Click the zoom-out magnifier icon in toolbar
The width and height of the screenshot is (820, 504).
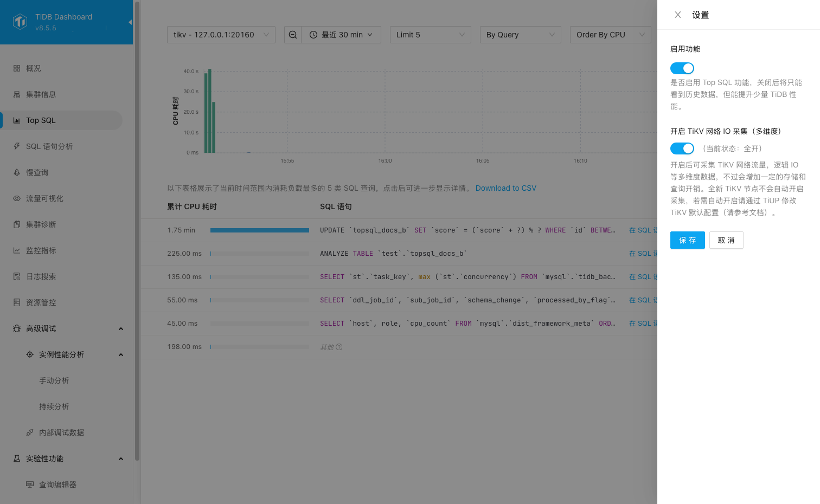(x=292, y=34)
